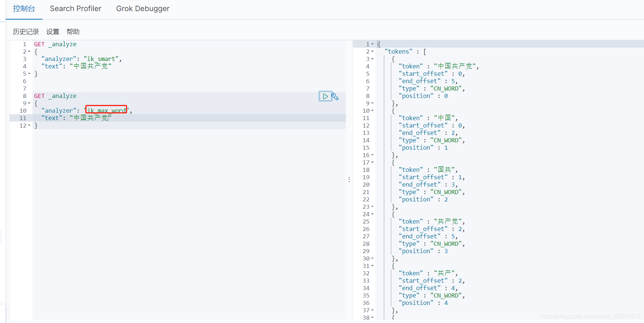Click token "中国共产党" in response line 4
644x323 pixels.
(x=455, y=66)
